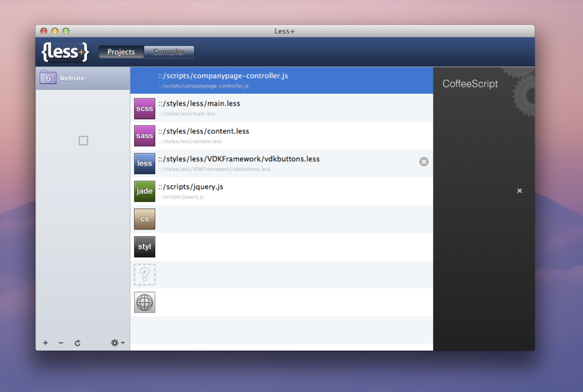Click the black styl Stylus icon
This screenshot has width=583, height=392.
(145, 247)
